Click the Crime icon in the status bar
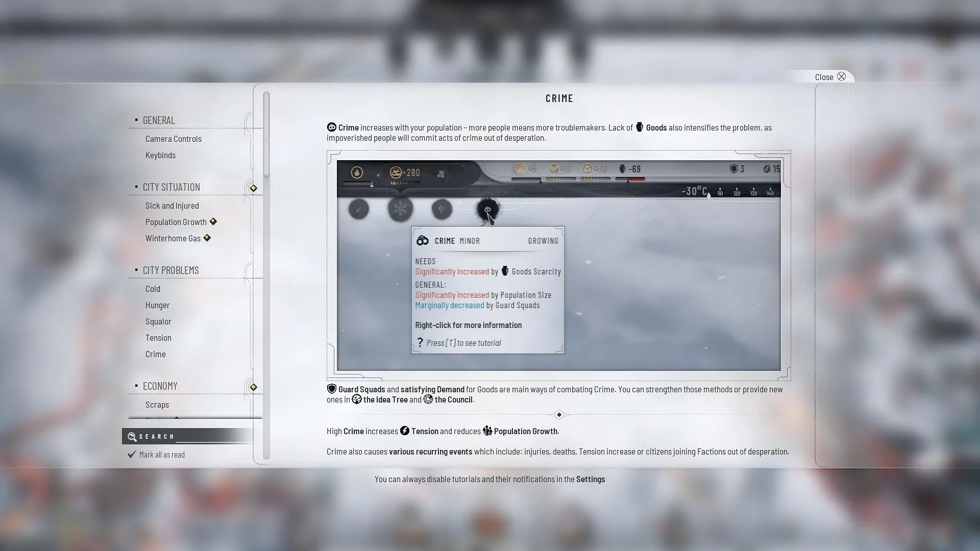Screen dimensions: 980x551 click(486, 209)
